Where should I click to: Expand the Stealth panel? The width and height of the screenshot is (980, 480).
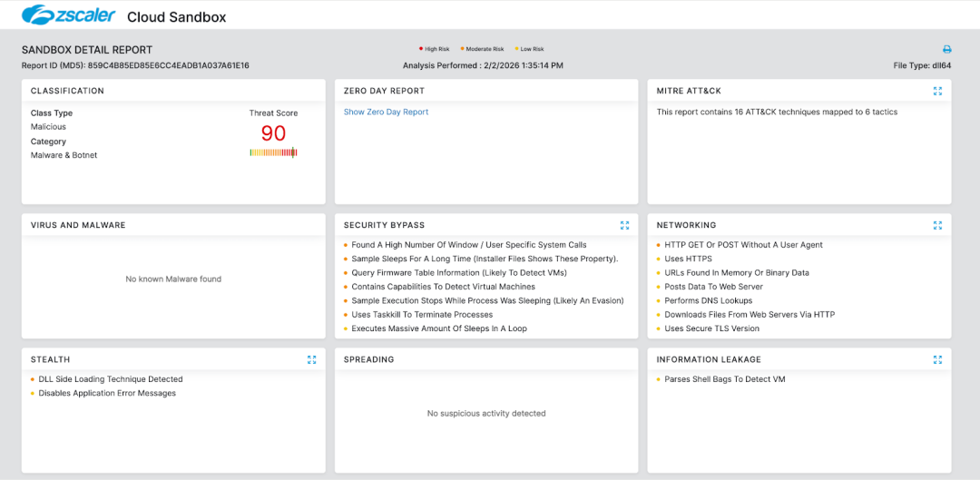pyautogui.click(x=311, y=359)
